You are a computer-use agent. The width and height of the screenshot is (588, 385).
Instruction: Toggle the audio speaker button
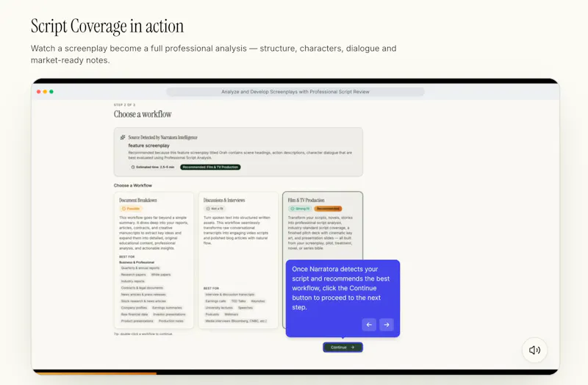[x=534, y=350]
